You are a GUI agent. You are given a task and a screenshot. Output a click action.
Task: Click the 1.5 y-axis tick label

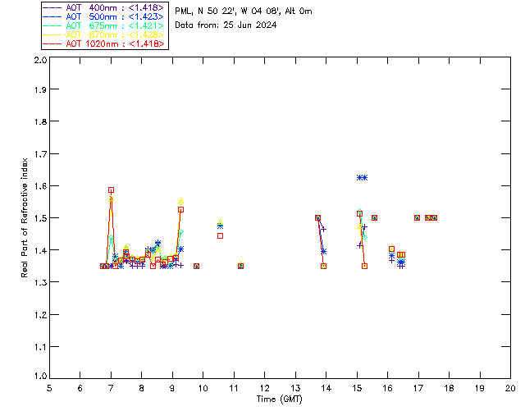(x=40, y=218)
